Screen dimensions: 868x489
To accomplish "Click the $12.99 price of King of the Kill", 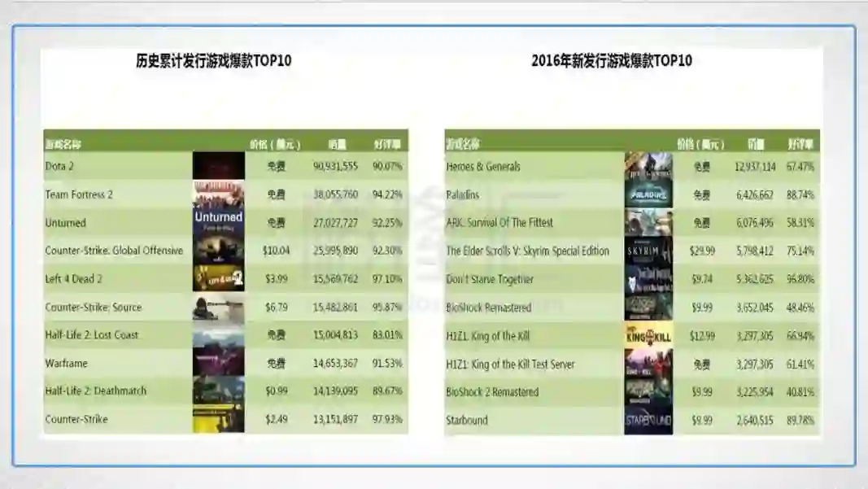I will 702,335.
